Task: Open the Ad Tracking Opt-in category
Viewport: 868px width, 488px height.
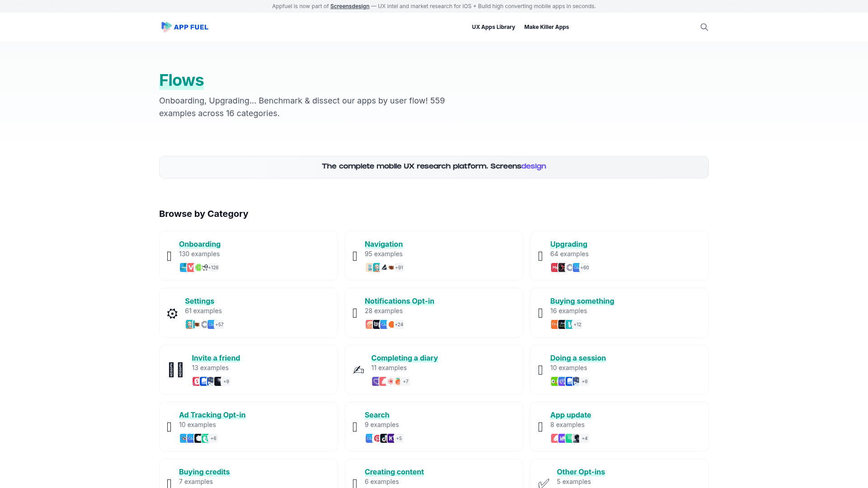Action: click(x=212, y=415)
